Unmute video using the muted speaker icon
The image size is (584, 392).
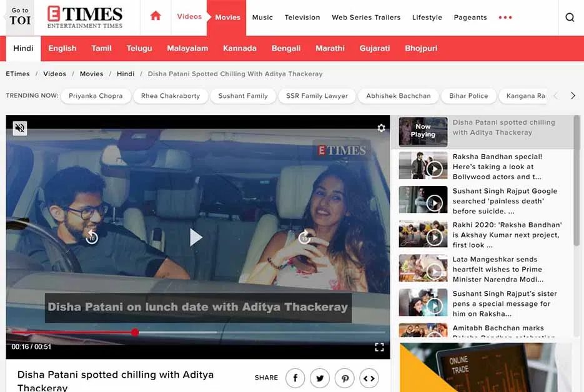pos(20,128)
